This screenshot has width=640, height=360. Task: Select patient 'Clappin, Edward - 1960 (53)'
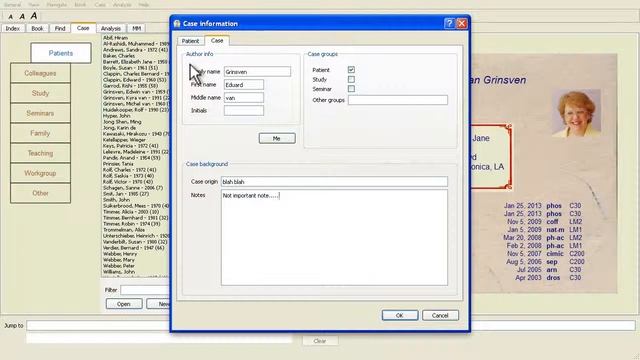coord(135,80)
